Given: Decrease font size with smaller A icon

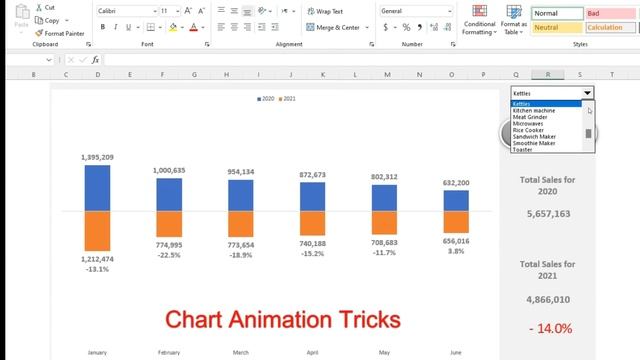Looking at the screenshot, I should pos(201,11).
